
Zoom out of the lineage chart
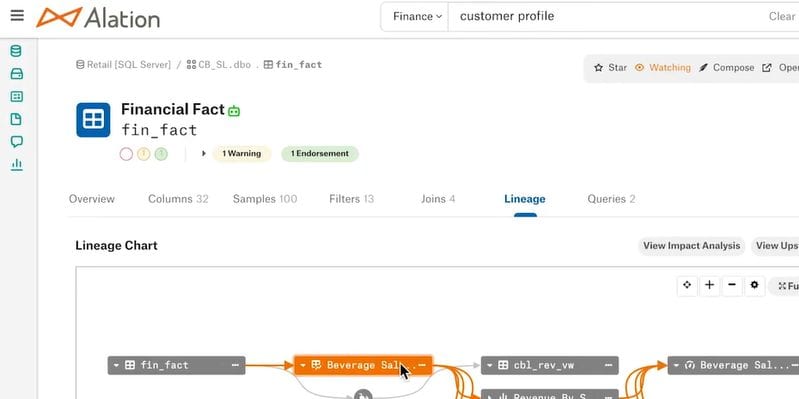pyautogui.click(x=732, y=285)
